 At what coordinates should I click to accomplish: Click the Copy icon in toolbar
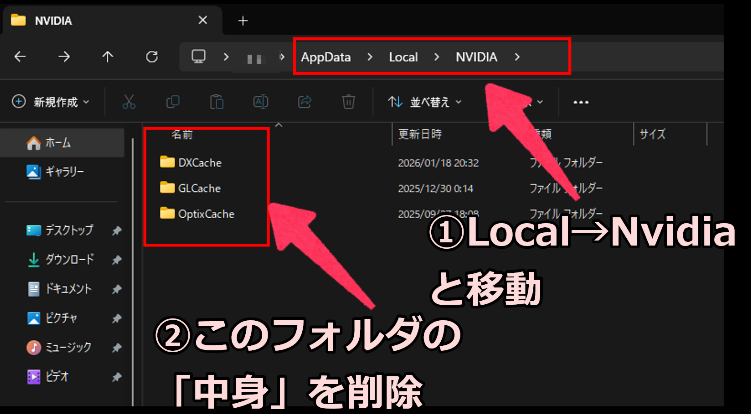pos(173,102)
